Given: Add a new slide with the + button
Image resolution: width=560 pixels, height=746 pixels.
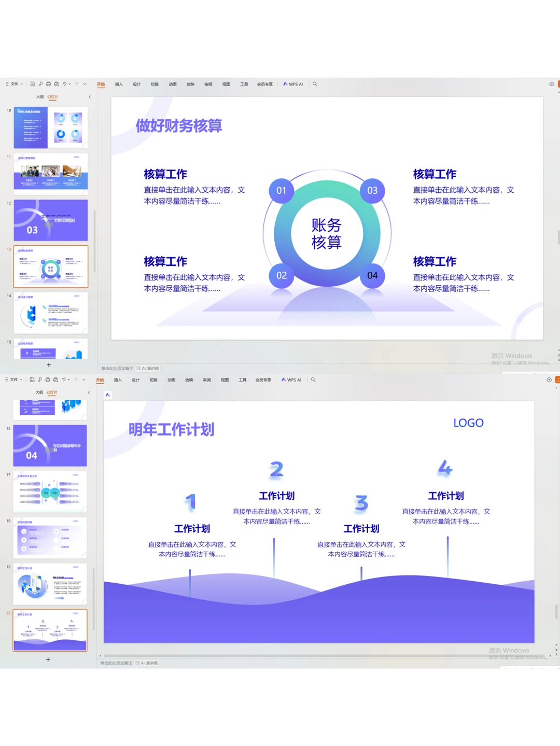Looking at the screenshot, I should [48, 364].
